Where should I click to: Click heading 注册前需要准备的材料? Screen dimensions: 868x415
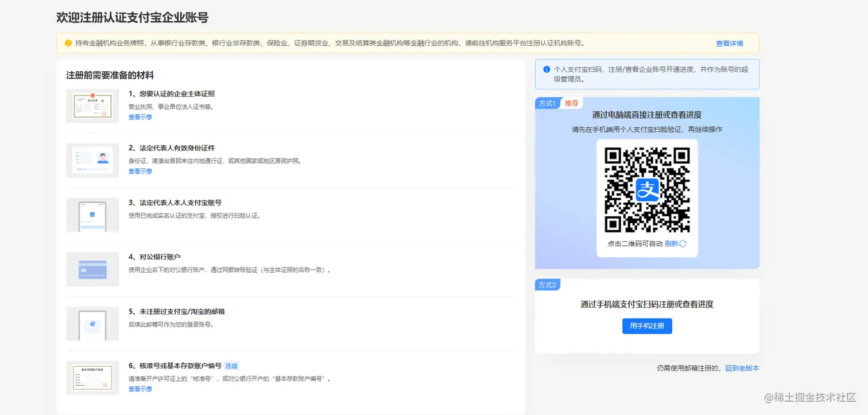click(110, 76)
